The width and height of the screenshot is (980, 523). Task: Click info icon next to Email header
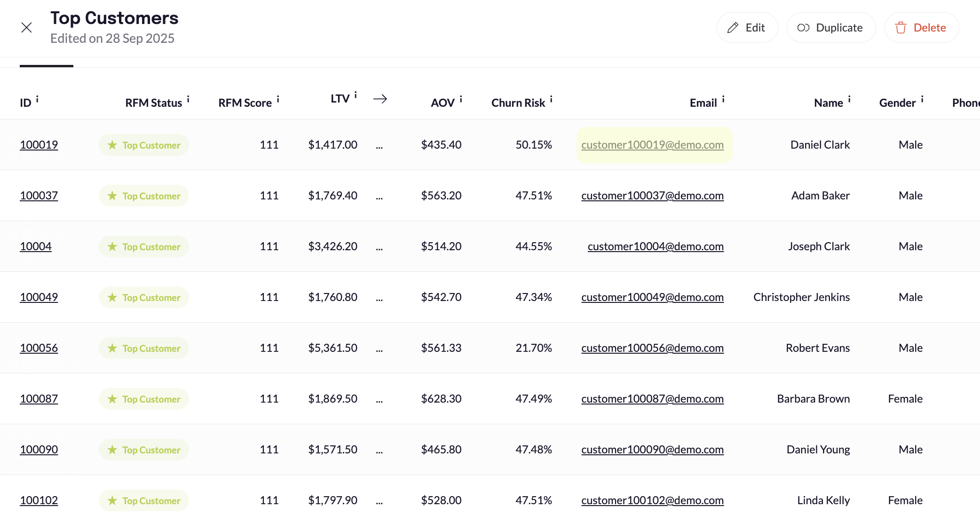(723, 99)
